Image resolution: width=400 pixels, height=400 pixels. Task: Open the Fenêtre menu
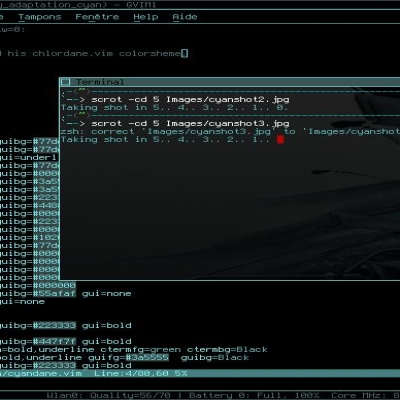pos(97,17)
